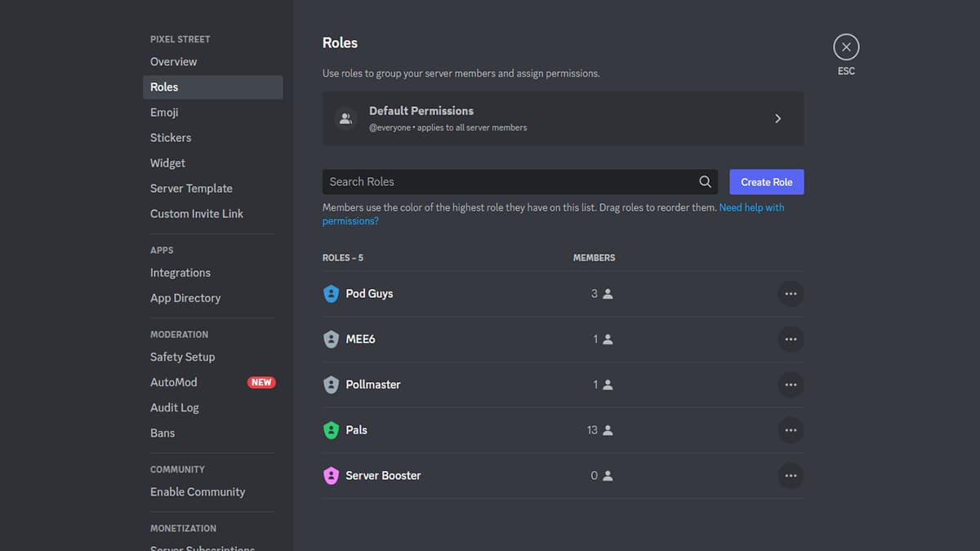980x551 pixels.
Task: Click the members icon beside Pals count
Action: tap(608, 430)
